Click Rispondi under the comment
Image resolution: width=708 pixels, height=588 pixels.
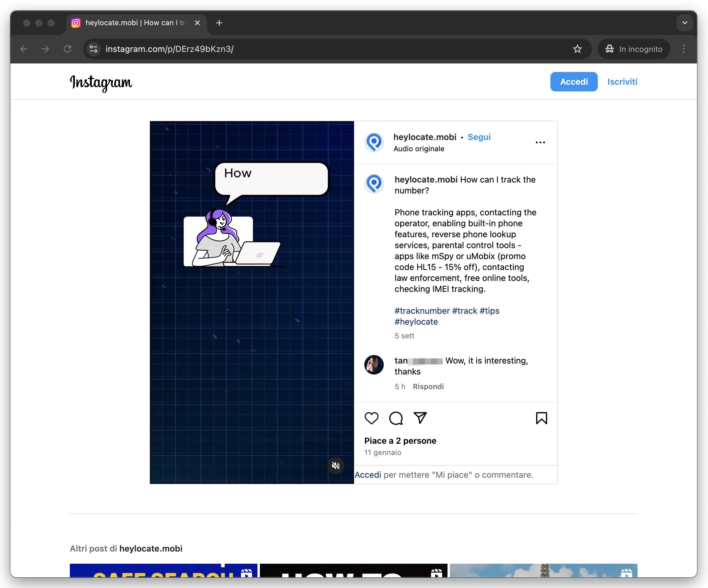[x=428, y=387]
